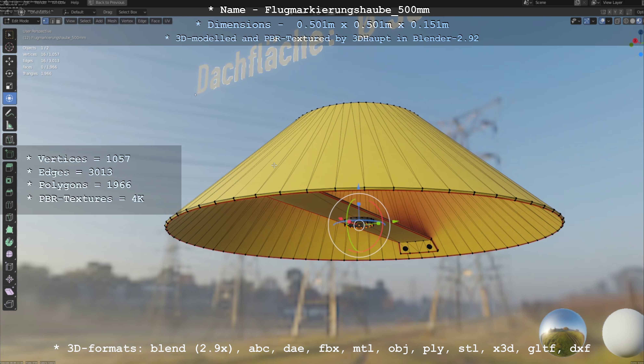
Task: Select the Scale tool
Action: click(x=9, y=86)
